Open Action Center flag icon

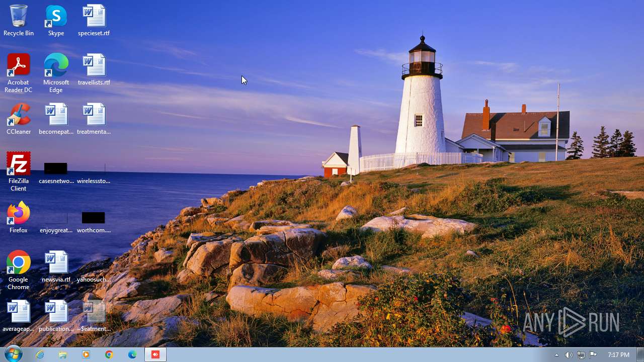(x=593, y=355)
